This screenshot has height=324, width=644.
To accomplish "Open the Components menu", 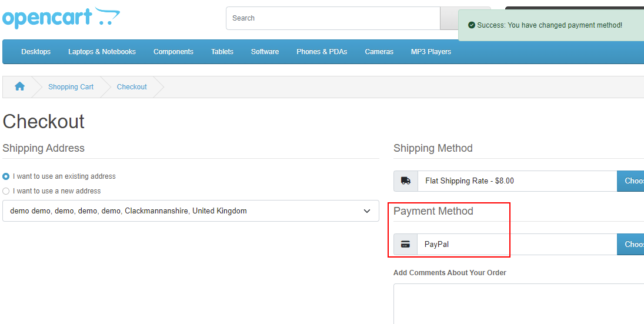I will tap(173, 52).
